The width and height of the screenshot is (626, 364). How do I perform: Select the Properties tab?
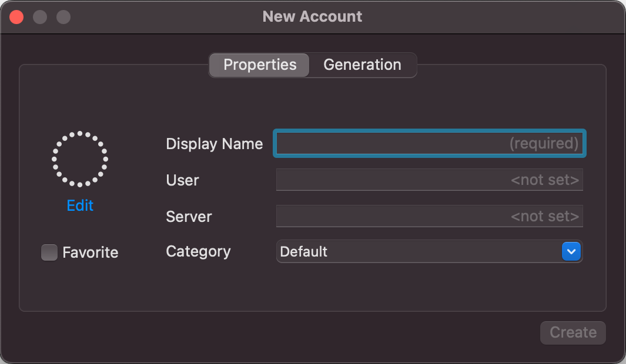(x=259, y=65)
